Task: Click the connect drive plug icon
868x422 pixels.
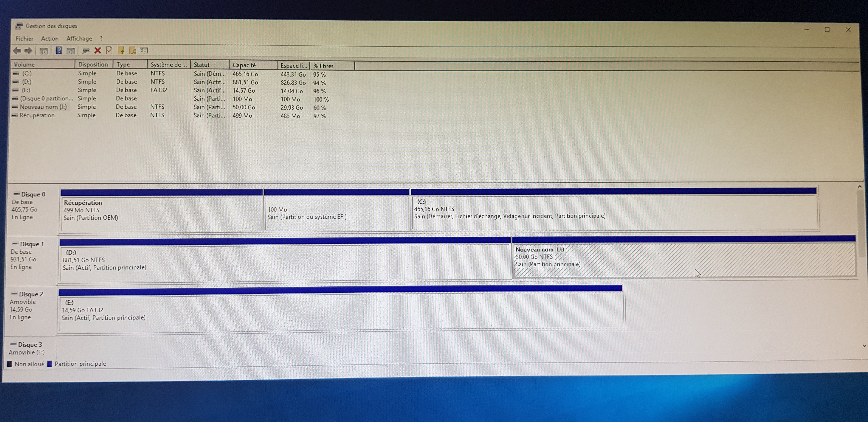Action: [86, 51]
